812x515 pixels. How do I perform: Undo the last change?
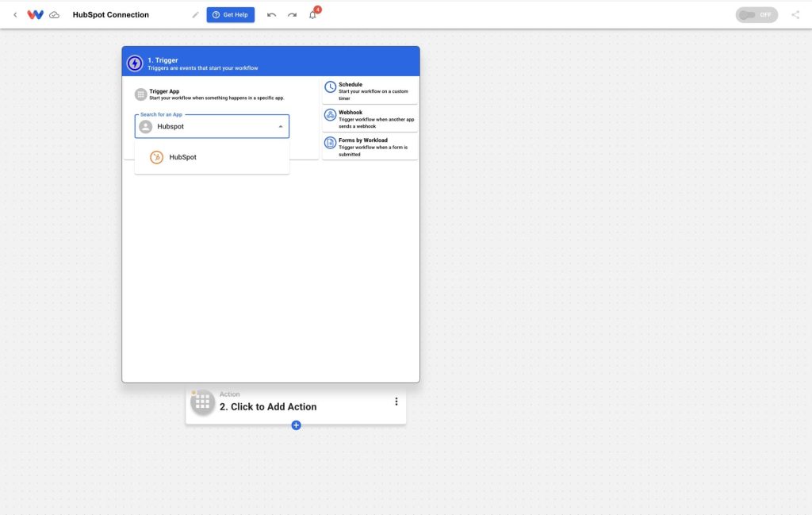[x=271, y=15]
